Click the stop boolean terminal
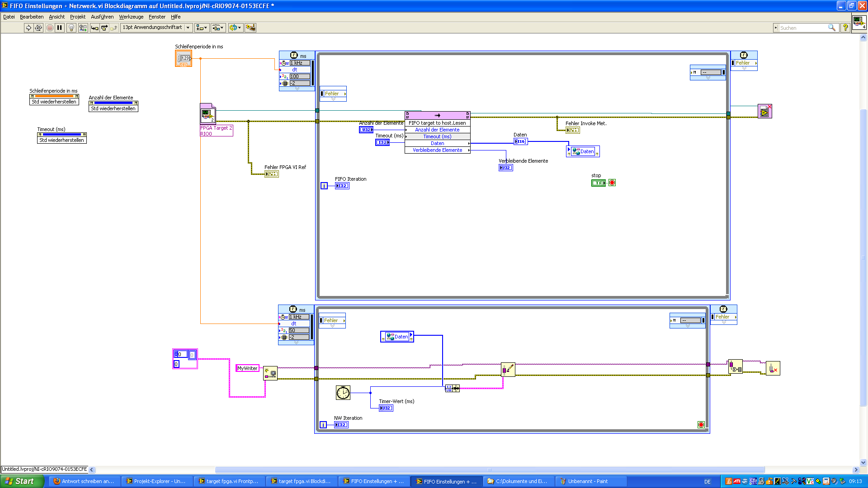This screenshot has height=488, width=868. pyautogui.click(x=598, y=183)
